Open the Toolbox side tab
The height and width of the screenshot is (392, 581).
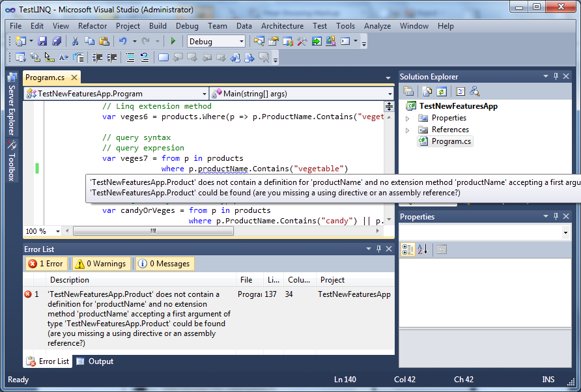pyautogui.click(x=12, y=161)
